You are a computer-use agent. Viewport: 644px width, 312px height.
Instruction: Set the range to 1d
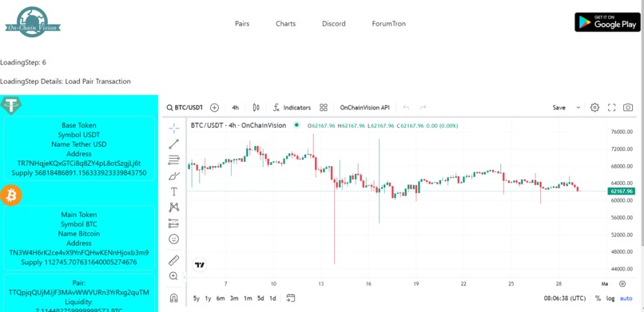coord(272,298)
